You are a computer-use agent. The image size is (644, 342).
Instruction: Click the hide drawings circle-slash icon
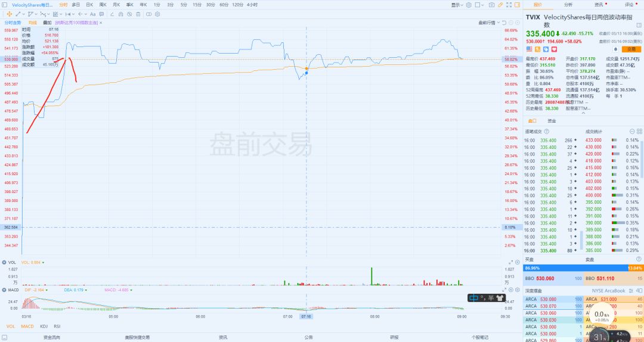point(129,14)
